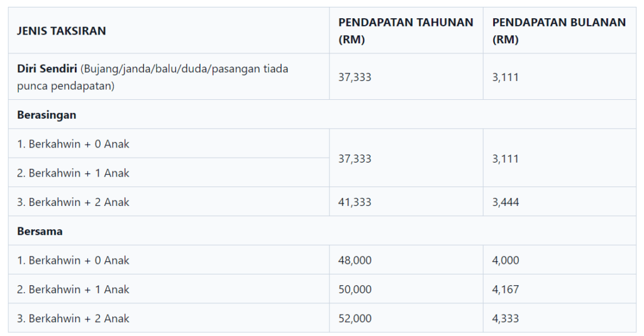The width and height of the screenshot is (644, 336).
Task: Click Berasingan merged annual value 37,333
Action: pyautogui.click(x=355, y=159)
